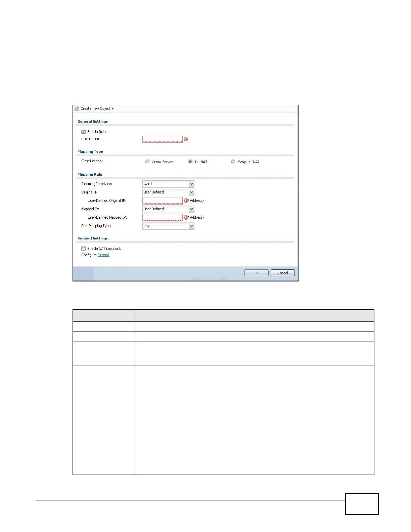The height and width of the screenshot is (532, 411).
Task: Click the Incoming Interface label
Action: point(96,184)
